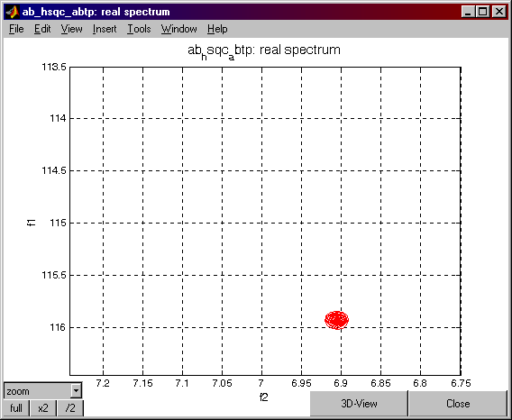This screenshot has width=512, height=420.
Task: Click the red contour peak in the spectrum
Action: coord(336,320)
